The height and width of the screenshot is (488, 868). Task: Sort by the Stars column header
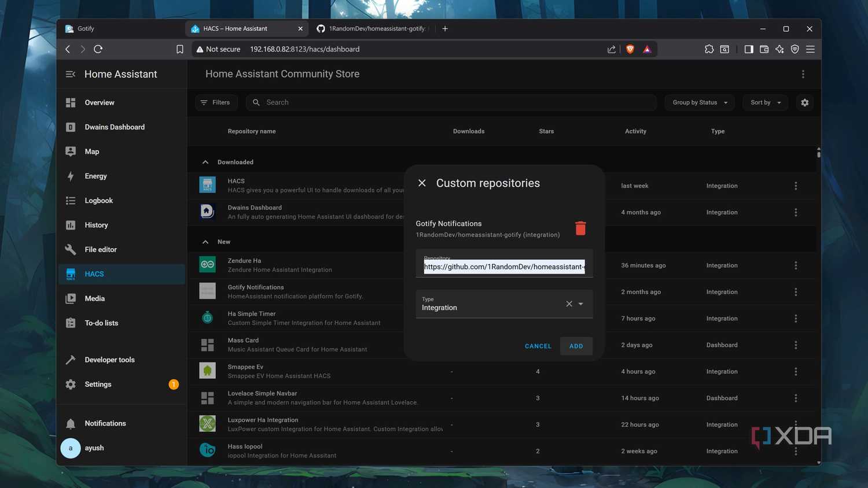coord(546,131)
